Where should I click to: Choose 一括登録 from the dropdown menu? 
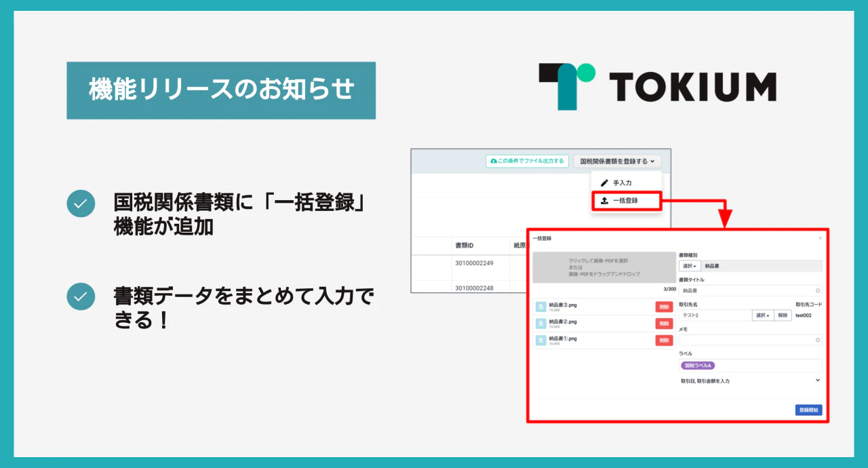625,201
